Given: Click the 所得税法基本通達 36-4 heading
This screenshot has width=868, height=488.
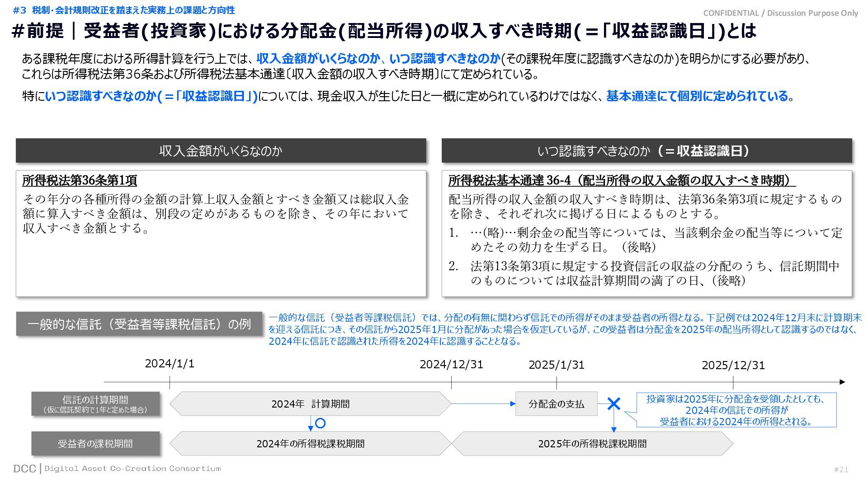Looking at the screenshot, I should [622, 180].
